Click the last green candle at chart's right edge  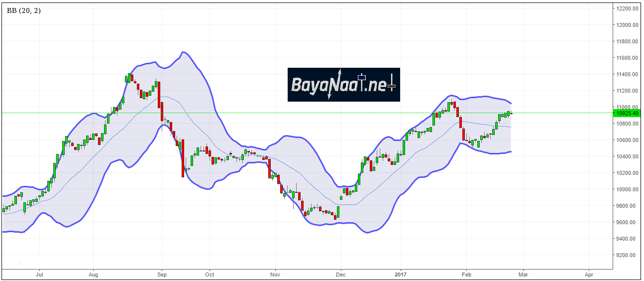[x=509, y=114]
